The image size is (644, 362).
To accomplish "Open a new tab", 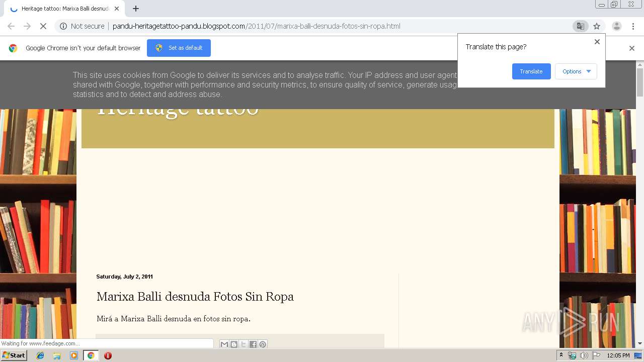I will pos(135,9).
